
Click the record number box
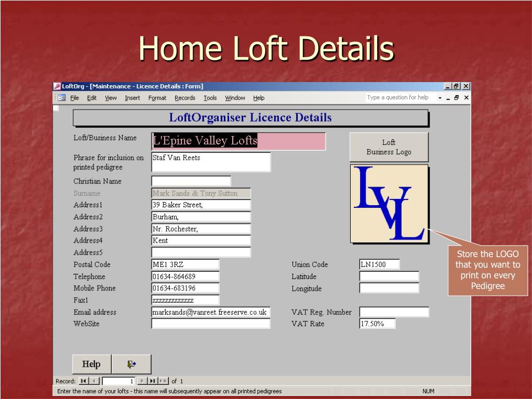click(x=118, y=381)
